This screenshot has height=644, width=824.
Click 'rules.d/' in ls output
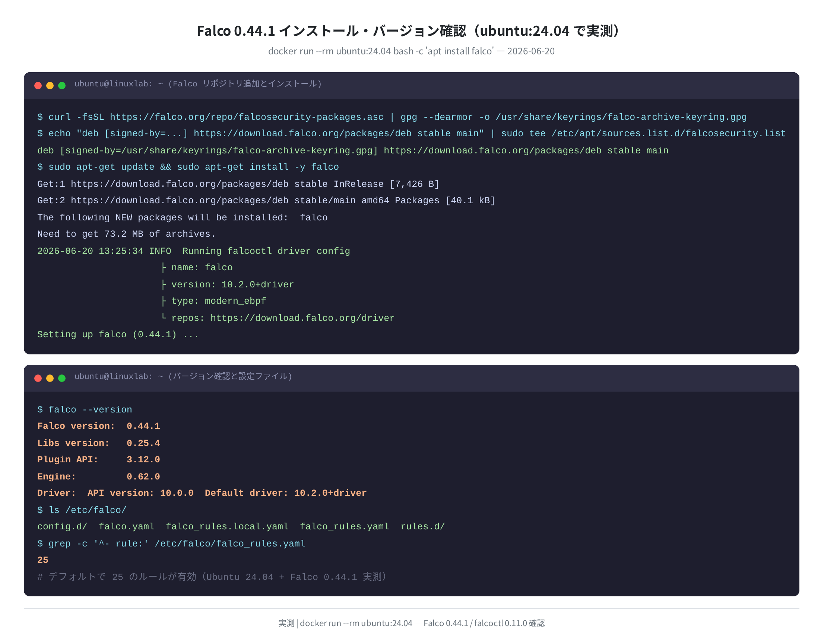423,527
